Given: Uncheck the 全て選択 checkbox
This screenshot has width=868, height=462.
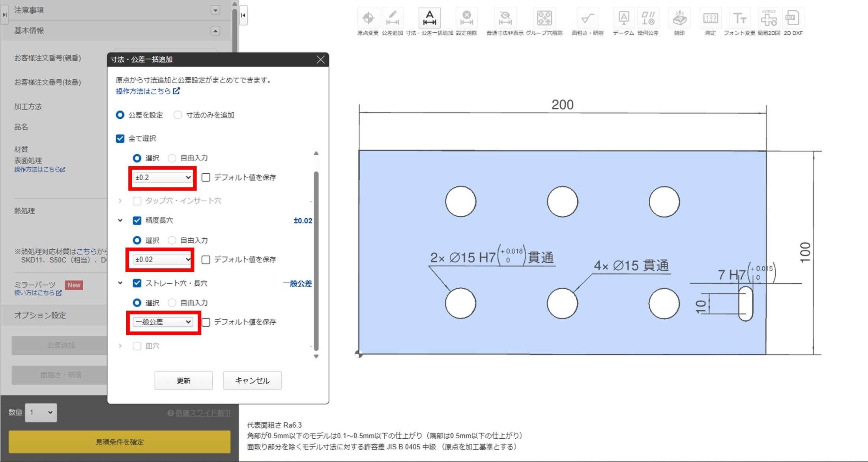Looking at the screenshot, I should pos(120,138).
